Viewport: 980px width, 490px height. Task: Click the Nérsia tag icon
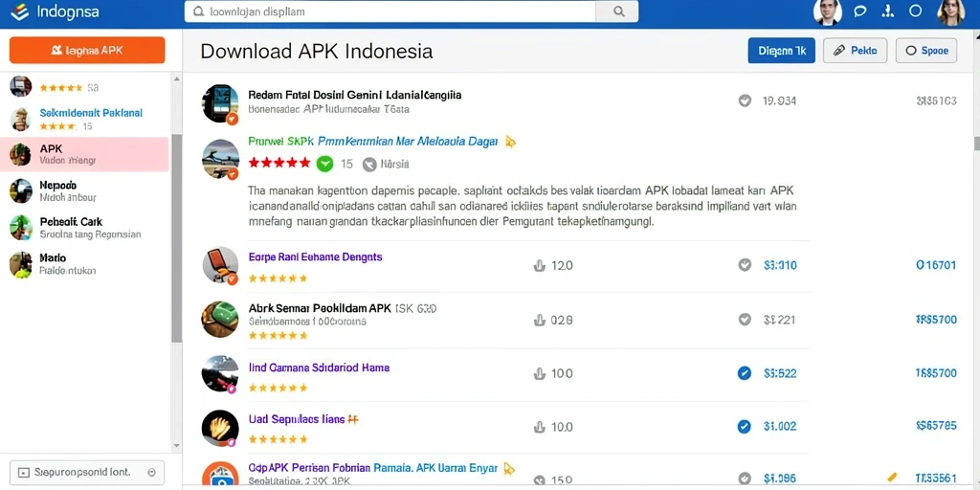[369, 164]
